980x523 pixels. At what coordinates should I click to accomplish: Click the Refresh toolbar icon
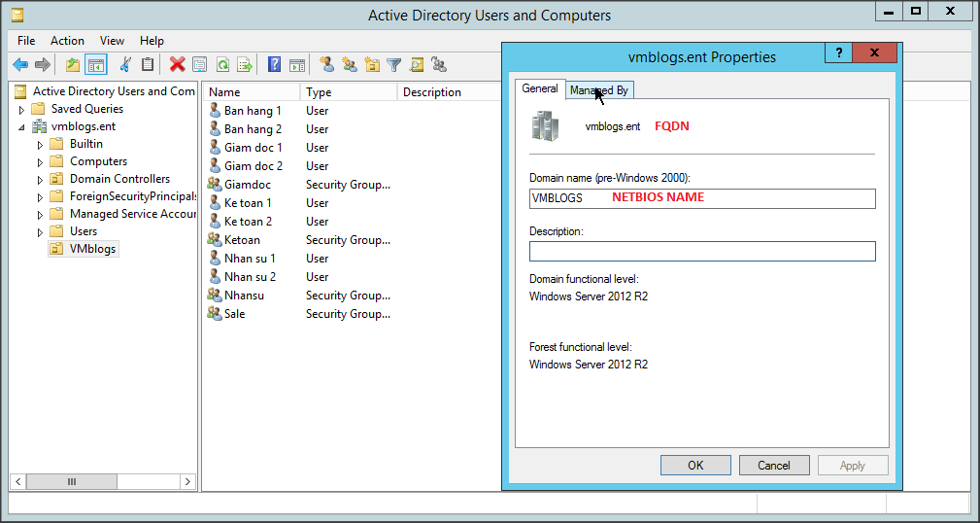(x=222, y=65)
